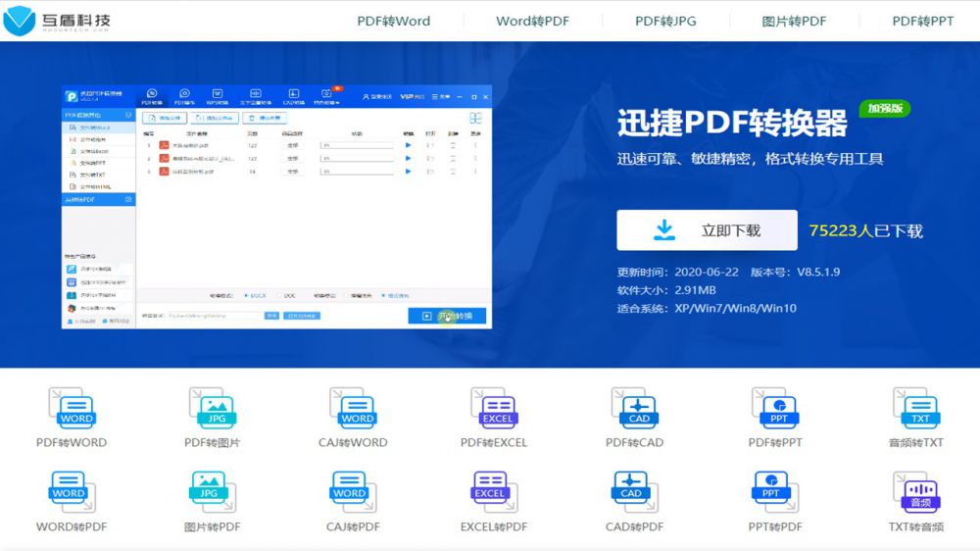
Task: Open the PDF转图片 JPG icon
Action: (x=212, y=408)
